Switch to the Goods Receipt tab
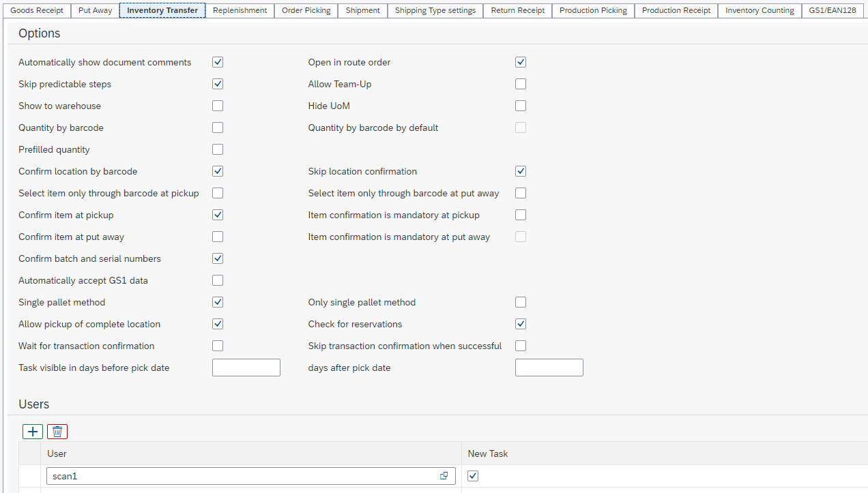 click(37, 10)
